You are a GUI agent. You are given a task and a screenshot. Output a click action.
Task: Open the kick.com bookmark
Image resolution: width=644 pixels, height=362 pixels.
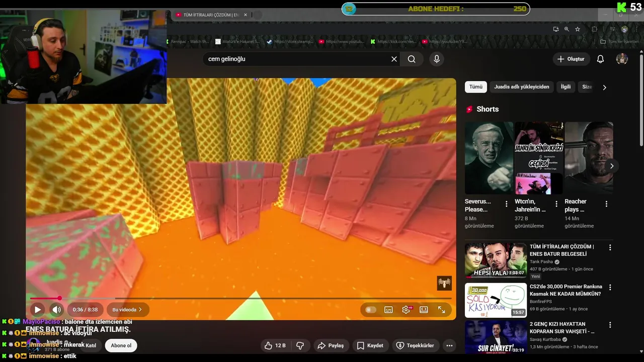[x=393, y=42]
